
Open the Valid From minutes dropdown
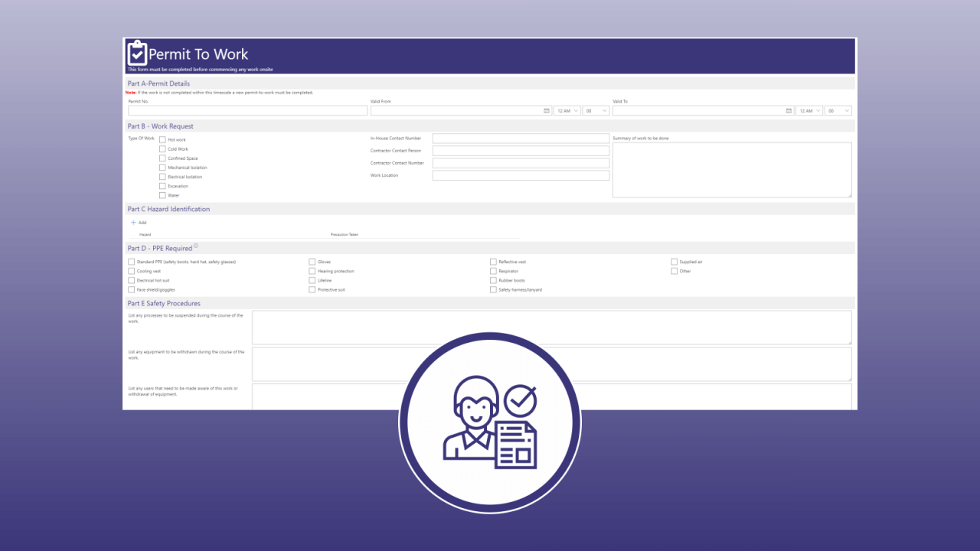click(x=596, y=111)
